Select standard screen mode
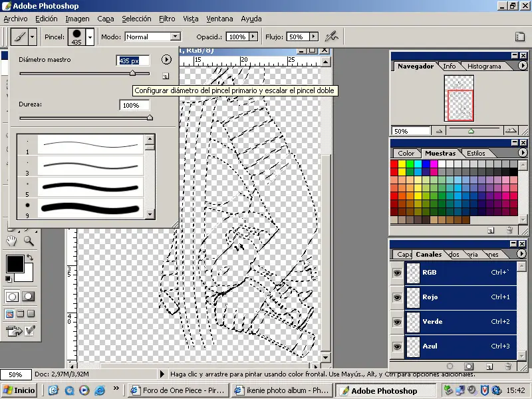 coord(9,314)
